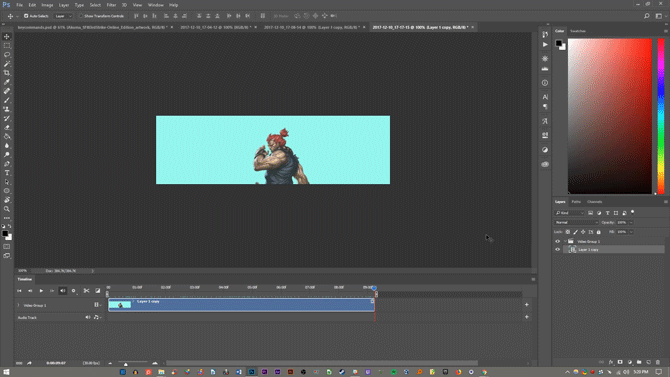Viewport: 670px width, 377px height.
Task: Select the Horizontal Type tool
Action: pyautogui.click(x=7, y=173)
